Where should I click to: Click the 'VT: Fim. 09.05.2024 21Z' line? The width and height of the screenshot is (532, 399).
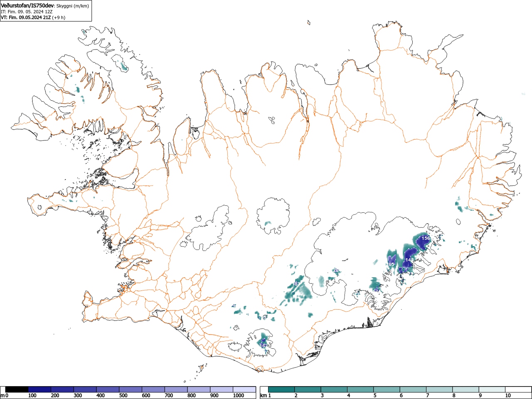pyautogui.click(x=25, y=17)
